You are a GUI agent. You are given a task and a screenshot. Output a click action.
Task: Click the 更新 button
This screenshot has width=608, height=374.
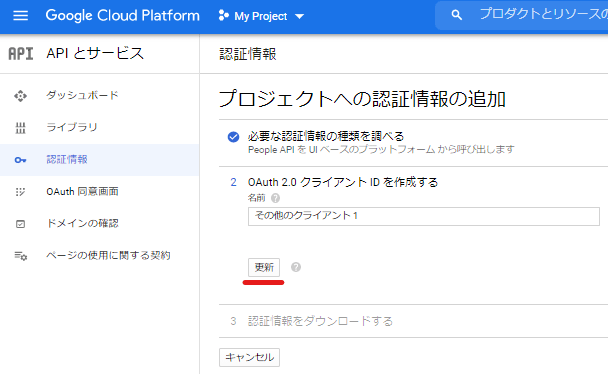point(264,267)
